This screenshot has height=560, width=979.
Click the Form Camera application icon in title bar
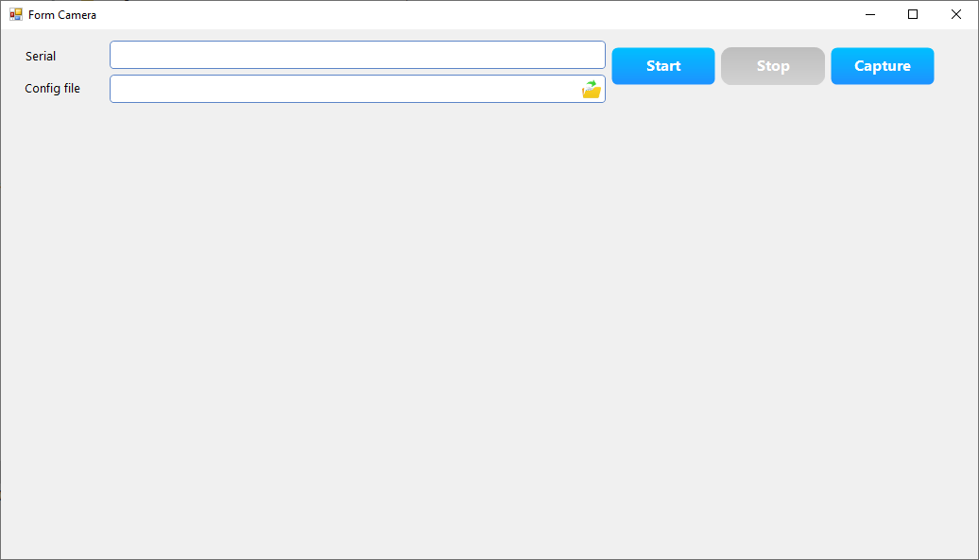click(15, 14)
